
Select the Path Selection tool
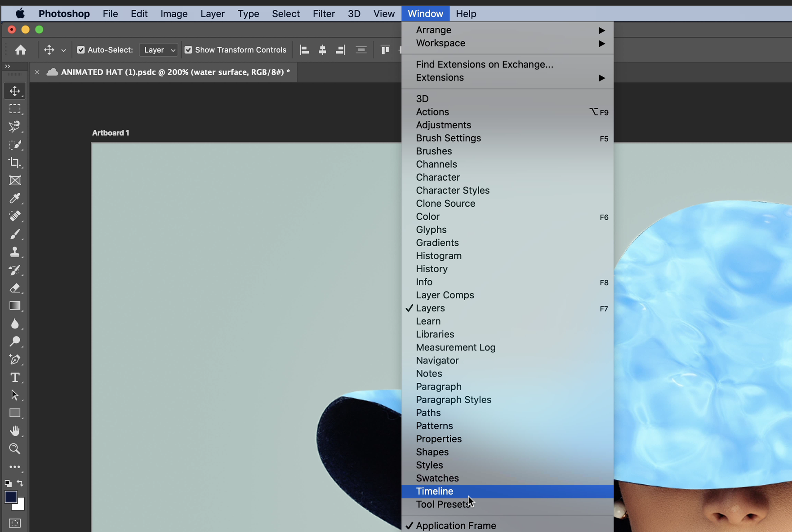(x=15, y=395)
